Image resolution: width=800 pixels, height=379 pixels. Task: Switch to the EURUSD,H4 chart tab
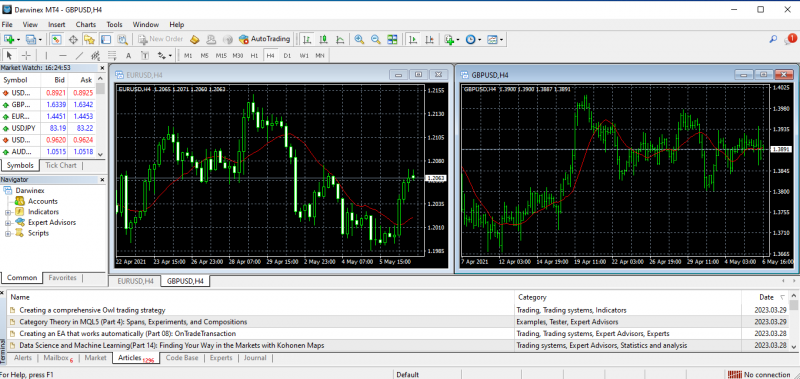click(135, 281)
